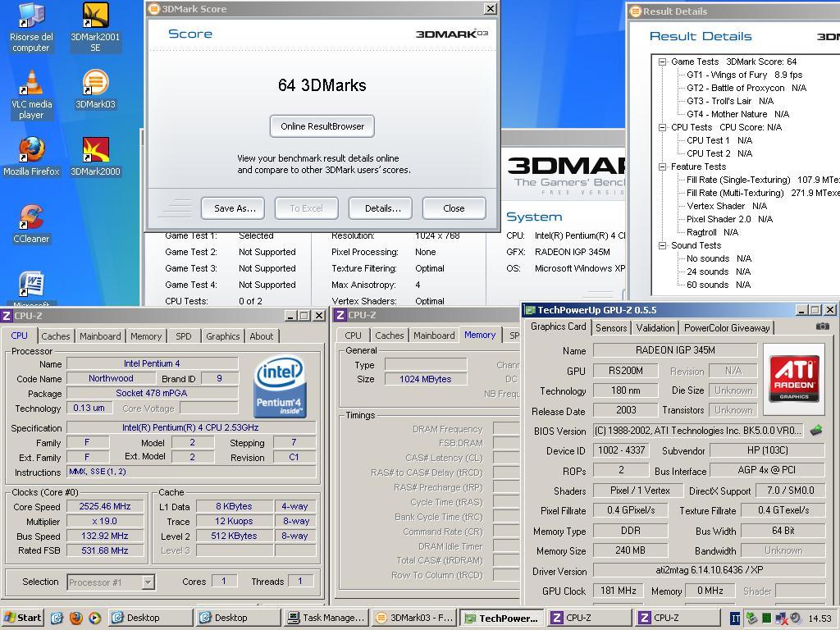The height and width of the screenshot is (630, 840).
Task: Click network connection tray icon
Action: 781,619
